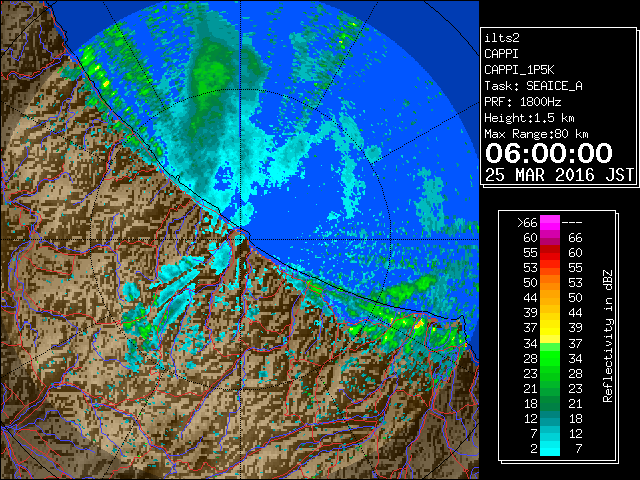Click the 'Reflectivity in dBZ' legend title
The width and height of the screenshot is (640, 480).
(608, 336)
